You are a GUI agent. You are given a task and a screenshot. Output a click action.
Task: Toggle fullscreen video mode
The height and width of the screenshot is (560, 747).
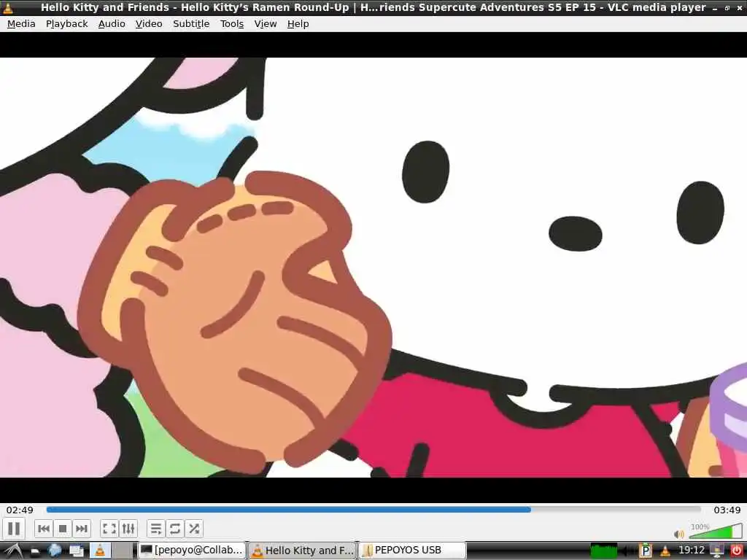tap(109, 529)
